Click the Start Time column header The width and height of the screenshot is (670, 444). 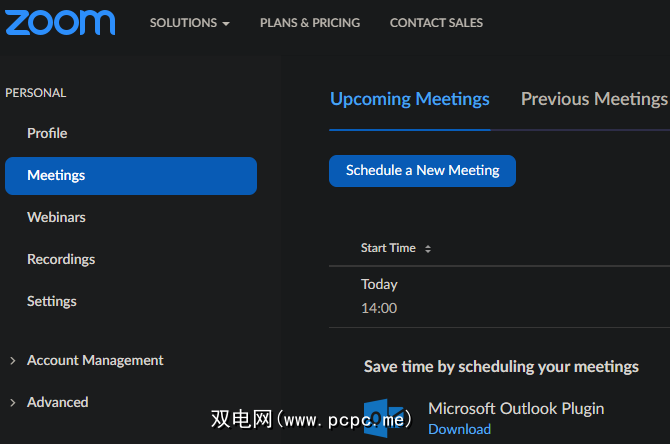[x=388, y=248]
